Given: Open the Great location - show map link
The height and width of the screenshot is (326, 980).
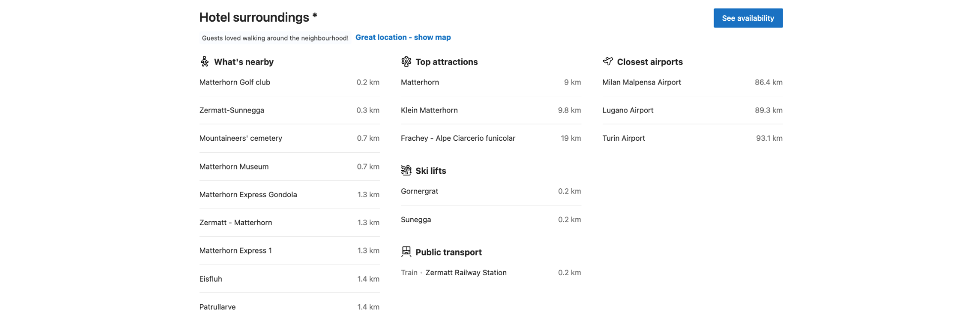Looking at the screenshot, I should tap(403, 38).
